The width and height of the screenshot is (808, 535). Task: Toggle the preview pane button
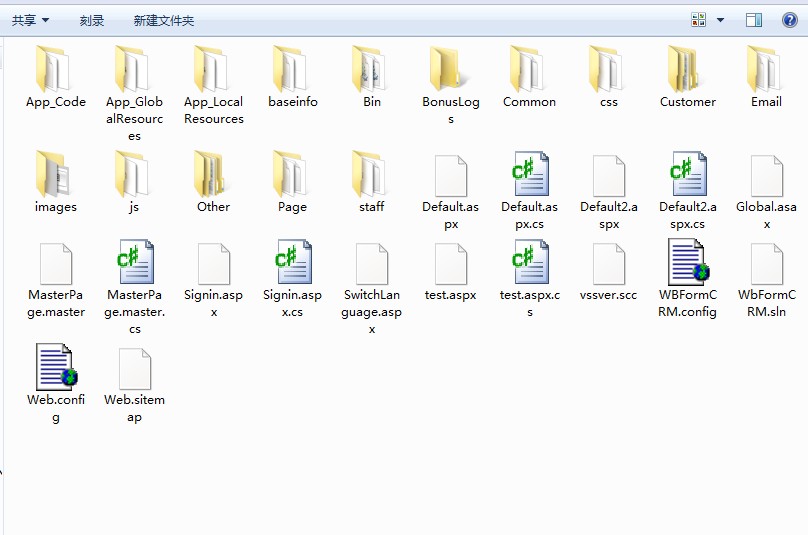click(x=754, y=20)
